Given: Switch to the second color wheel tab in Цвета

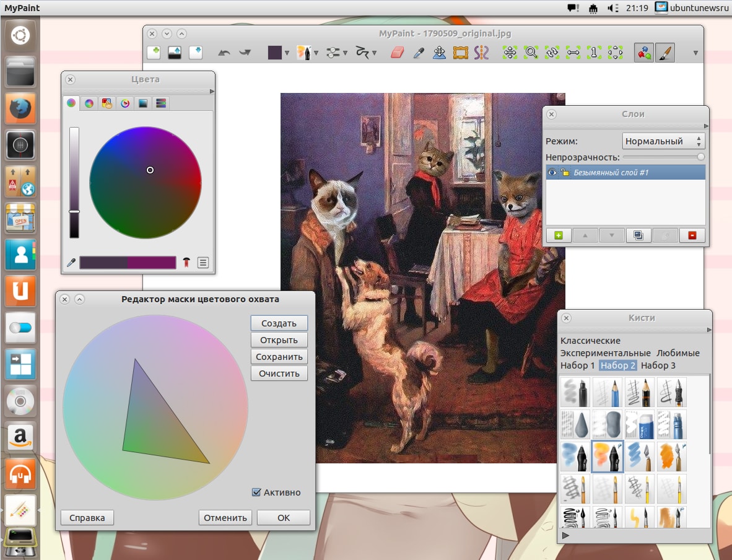Looking at the screenshot, I should coord(89,103).
